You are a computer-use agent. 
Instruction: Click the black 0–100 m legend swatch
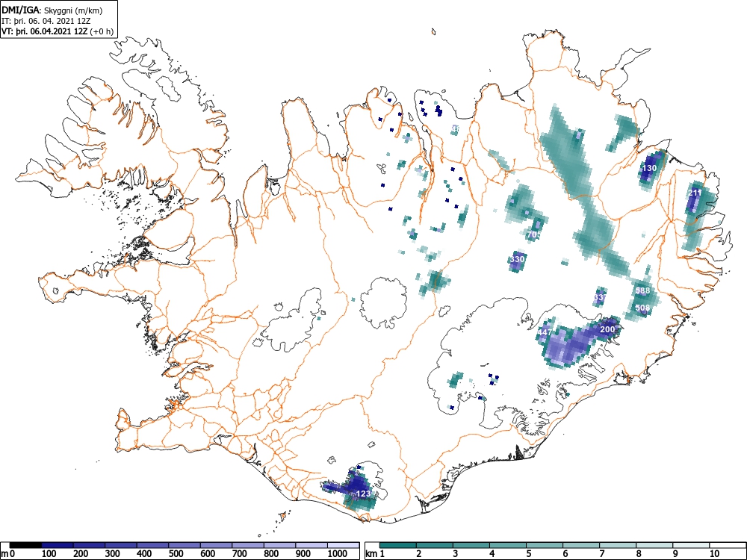pos(25,545)
